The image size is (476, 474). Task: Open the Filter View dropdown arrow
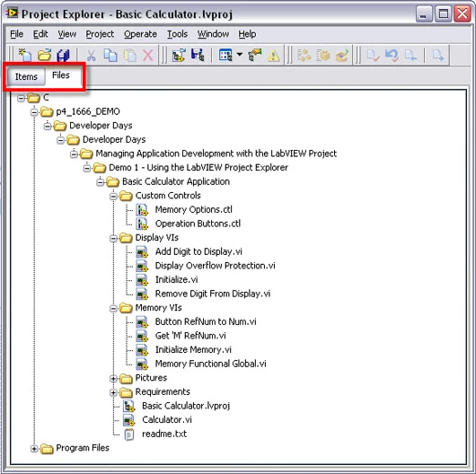(240, 55)
